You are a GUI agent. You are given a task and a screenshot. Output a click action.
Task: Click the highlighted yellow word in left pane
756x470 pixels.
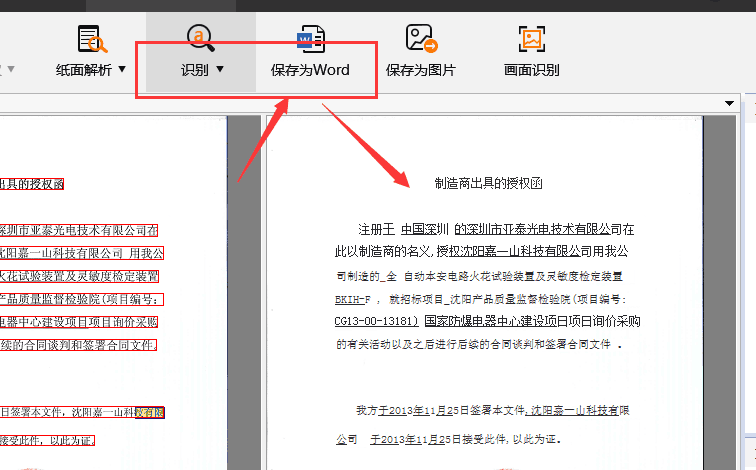[150, 412]
